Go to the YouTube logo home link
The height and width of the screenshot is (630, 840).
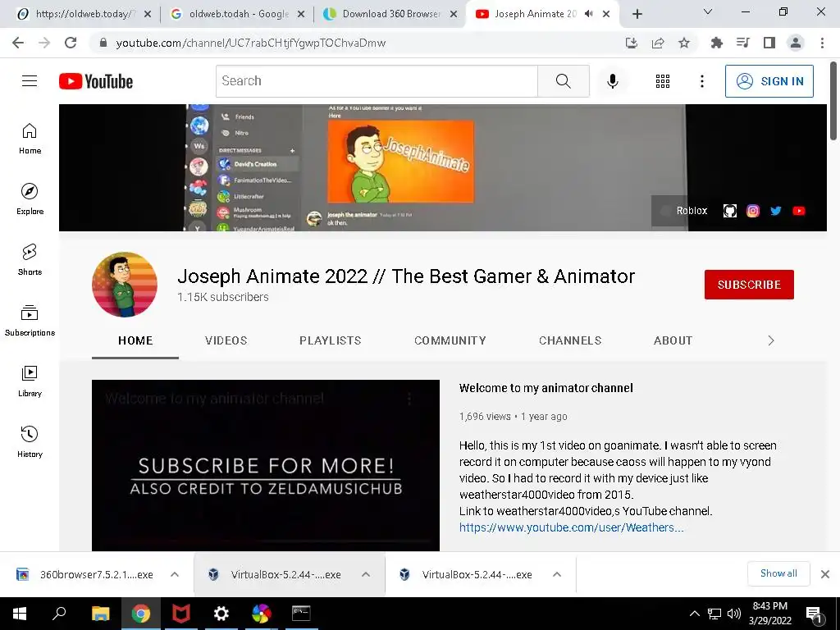[x=96, y=81]
